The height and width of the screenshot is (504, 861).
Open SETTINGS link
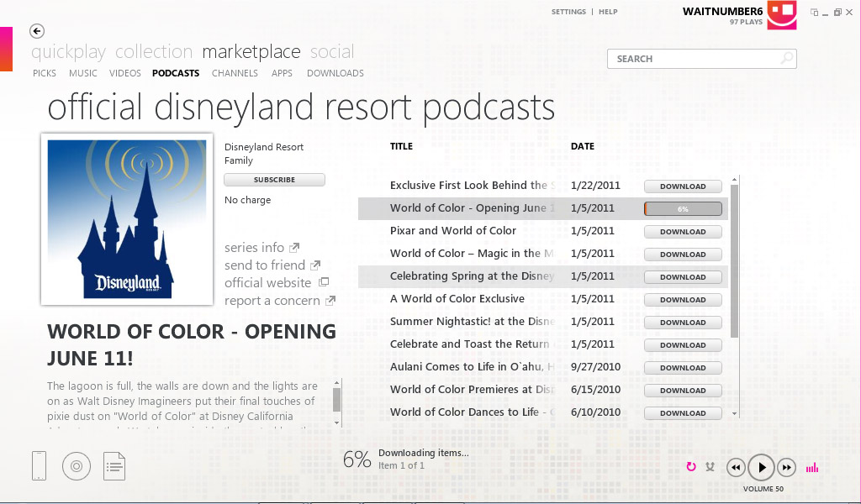pyautogui.click(x=568, y=12)
